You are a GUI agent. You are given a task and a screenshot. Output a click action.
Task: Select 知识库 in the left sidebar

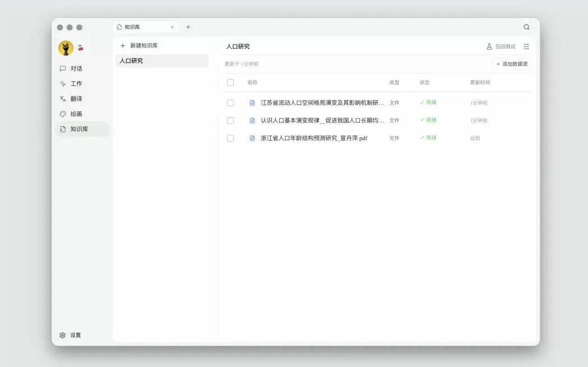pos(82,129)
